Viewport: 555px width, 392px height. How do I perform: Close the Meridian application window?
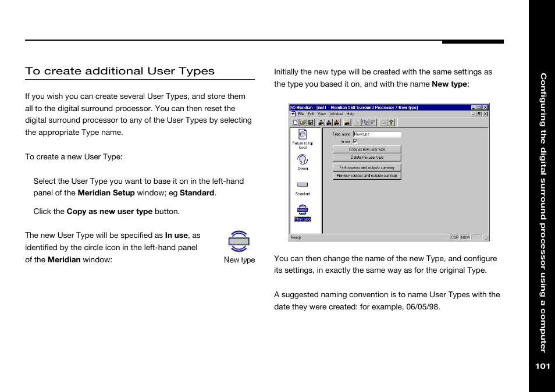(x=485, y=108)
